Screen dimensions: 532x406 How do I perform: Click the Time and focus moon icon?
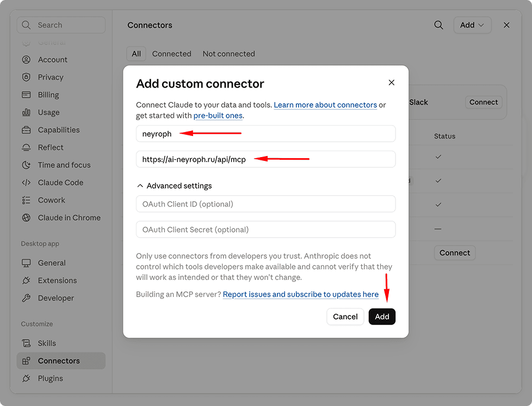click(26, 165)
